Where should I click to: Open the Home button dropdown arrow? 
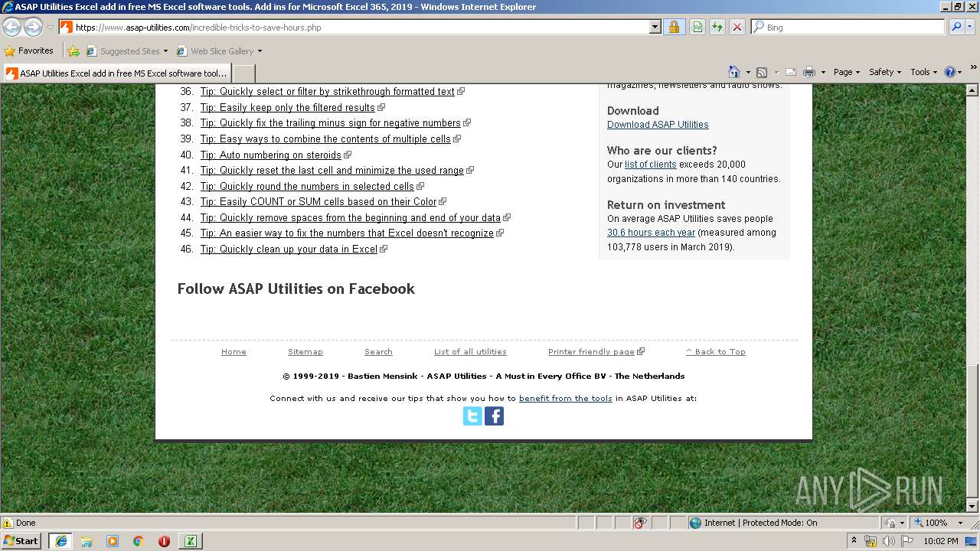coord(748,72)
